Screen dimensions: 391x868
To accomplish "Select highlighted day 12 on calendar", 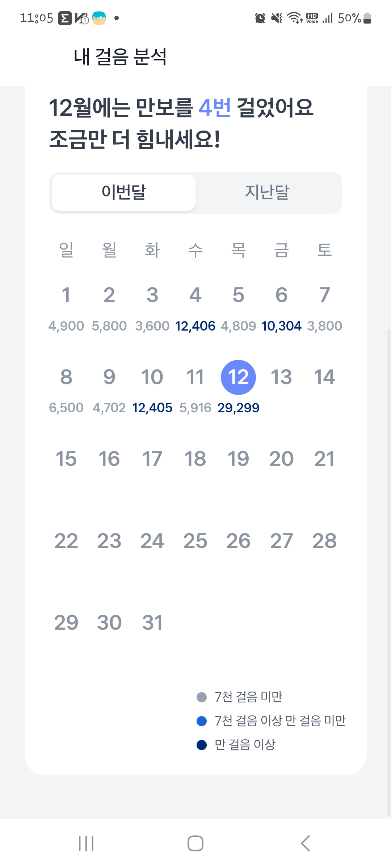I will tap(238, 377).
